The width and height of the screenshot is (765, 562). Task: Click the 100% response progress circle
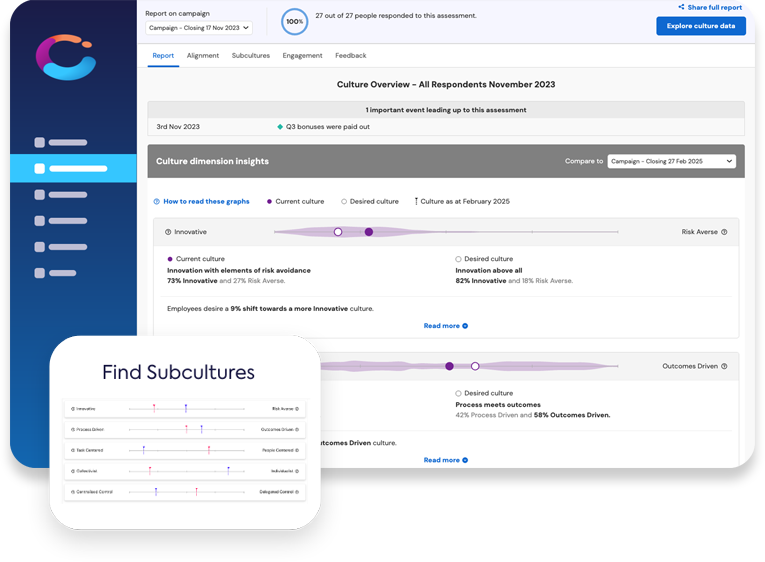[x=295, y=21]
